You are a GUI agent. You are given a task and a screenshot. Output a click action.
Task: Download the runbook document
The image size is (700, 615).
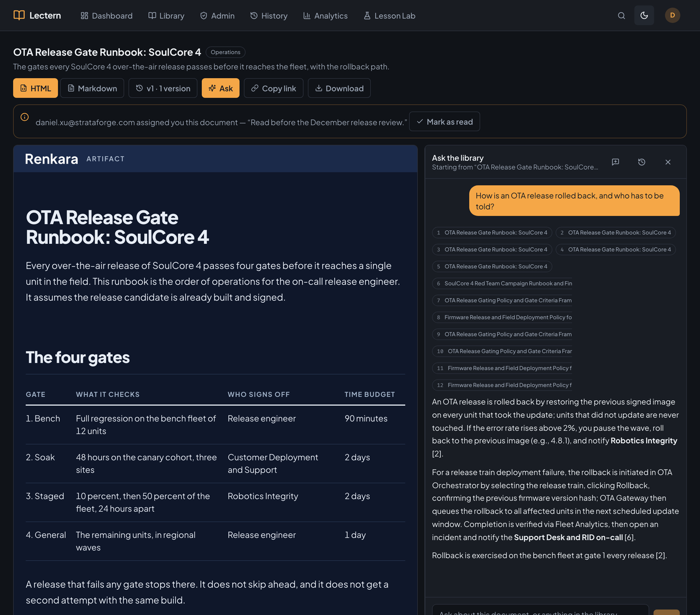pos(339,88)
